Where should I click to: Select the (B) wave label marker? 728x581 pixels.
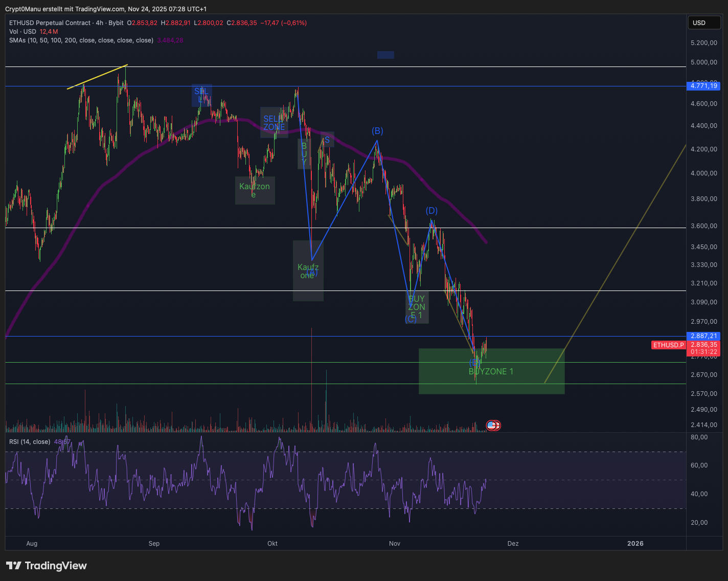coord(377,131)
